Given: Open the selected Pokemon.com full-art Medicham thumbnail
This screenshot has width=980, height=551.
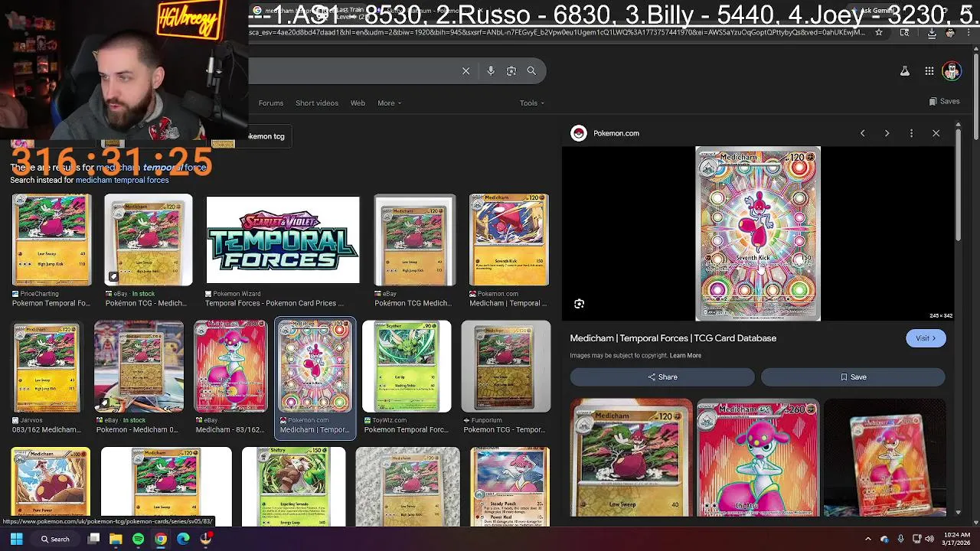Looking at the screenshot, I should [315, 367].
